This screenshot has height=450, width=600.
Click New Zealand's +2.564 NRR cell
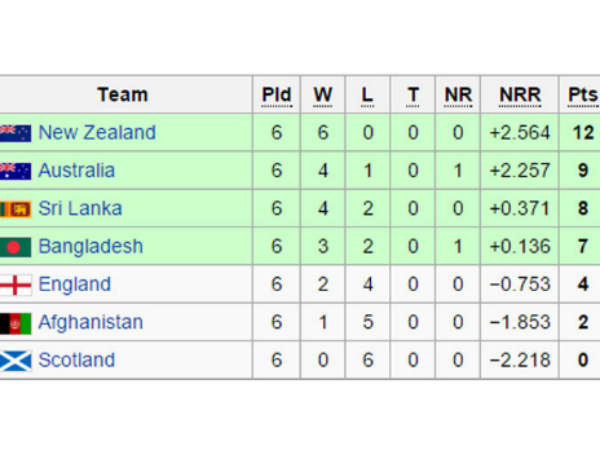click(x=520, y=133)
